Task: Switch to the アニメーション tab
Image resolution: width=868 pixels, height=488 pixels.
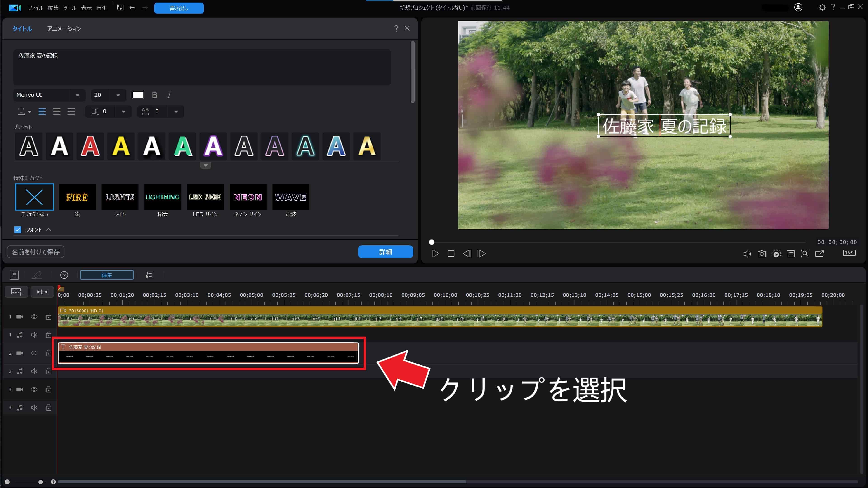Action: click(64, 29)
